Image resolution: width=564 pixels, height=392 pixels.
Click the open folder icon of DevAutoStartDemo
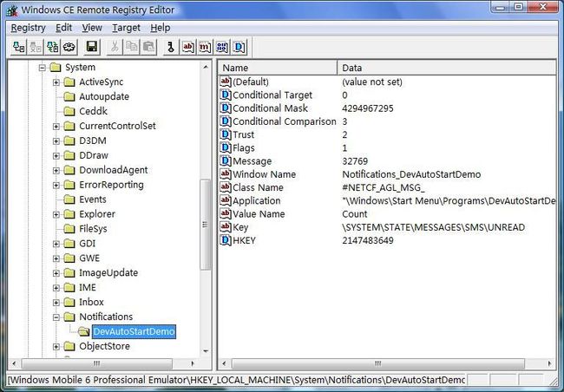tap(84, 331)
